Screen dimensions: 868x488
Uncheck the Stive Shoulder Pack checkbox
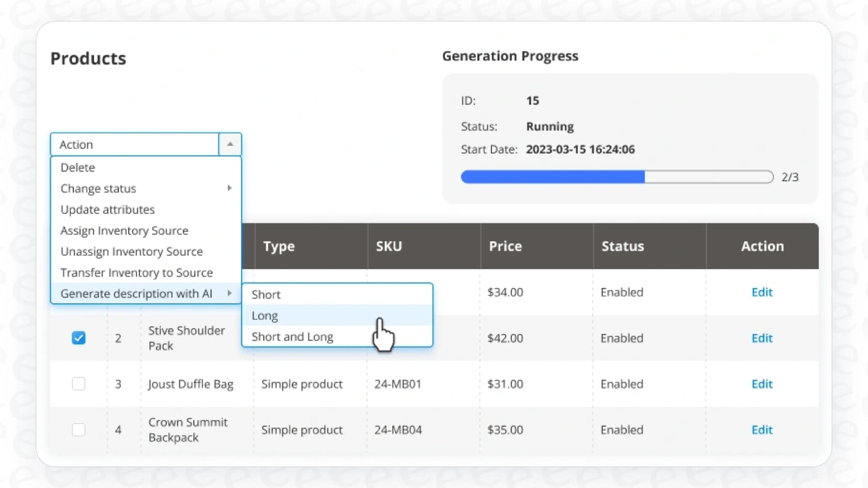tap(79, 338)
